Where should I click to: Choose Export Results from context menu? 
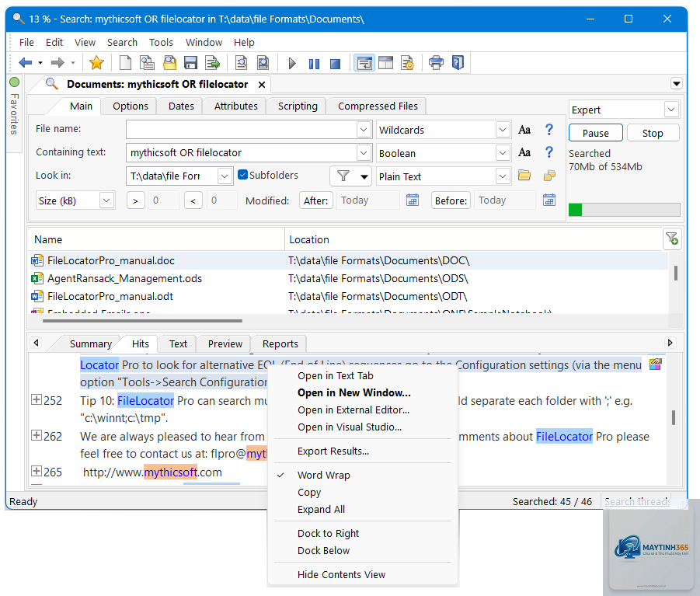pyautogui.click(x=333, y=451)
